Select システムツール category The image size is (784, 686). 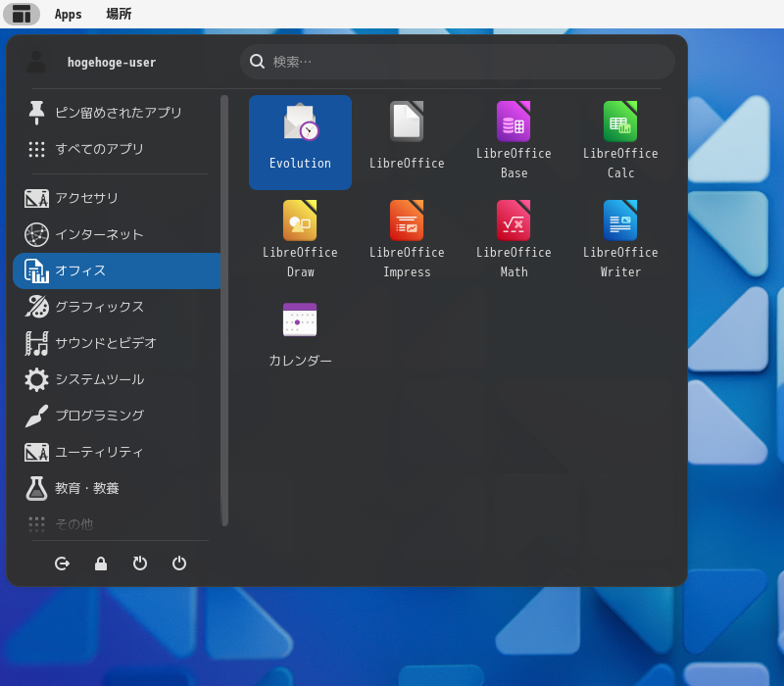pos(117,379)
